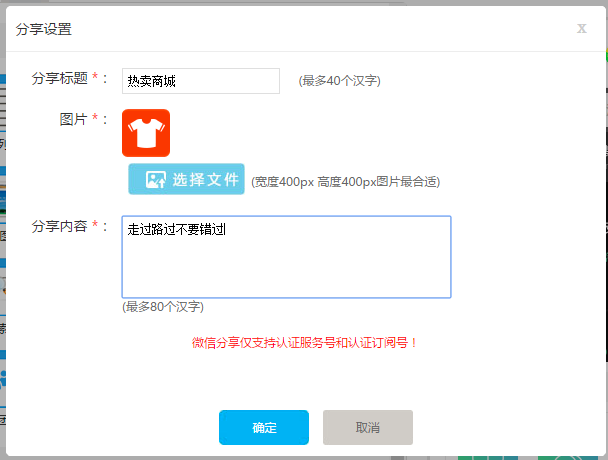
Task: Click the 分享标题 field label
Action: (x=59, y=78)
